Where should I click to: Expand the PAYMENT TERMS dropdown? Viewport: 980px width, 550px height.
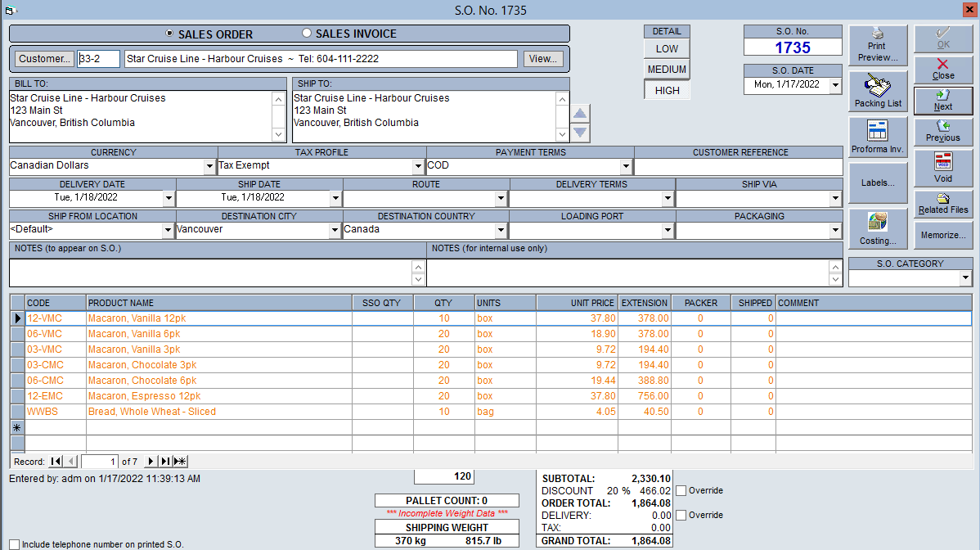pos(626,166)
